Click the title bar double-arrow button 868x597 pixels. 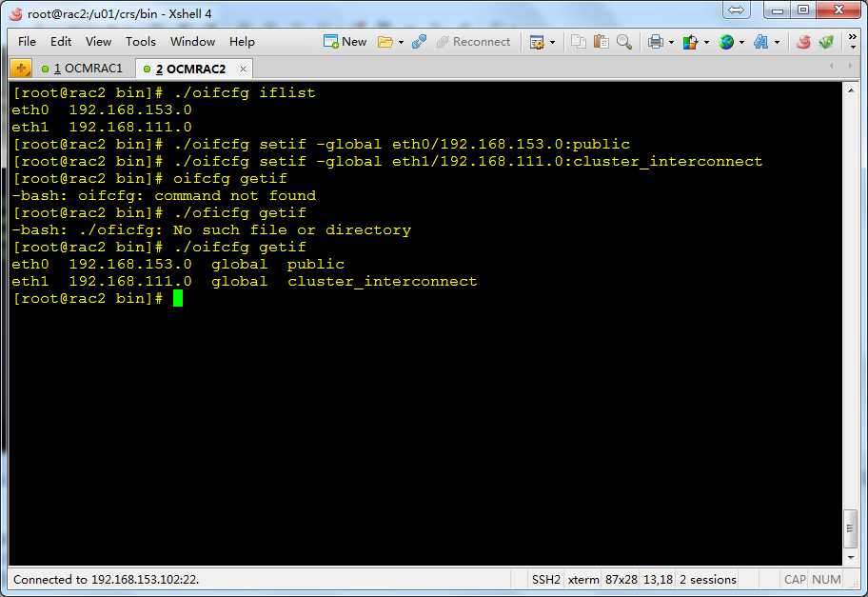(x=737, y=10)
